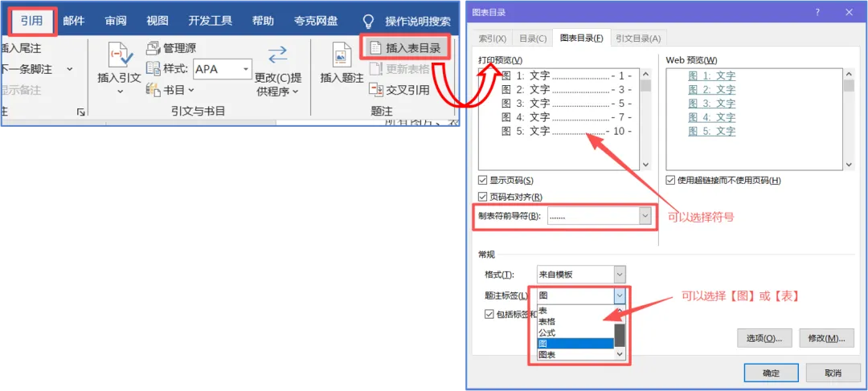Click Insert Table of Figures (插入表目录)
The width and height of the screenshot is (868, 391).
point(406,47)
